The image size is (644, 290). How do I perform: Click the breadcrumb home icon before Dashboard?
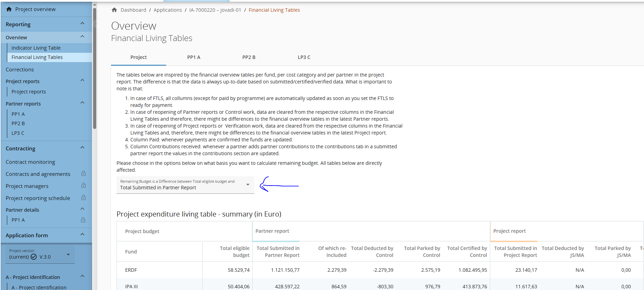(114, 10)
